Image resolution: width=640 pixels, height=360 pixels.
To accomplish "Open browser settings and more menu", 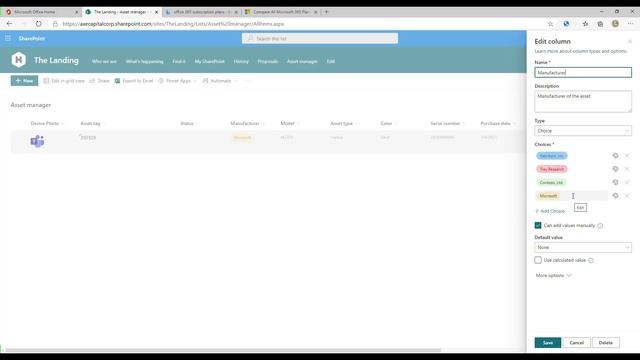I will click(x=631, y=24).
